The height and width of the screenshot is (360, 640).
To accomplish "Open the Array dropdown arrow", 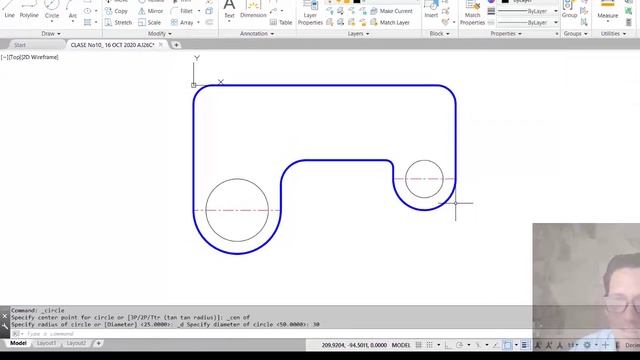I will coord(198,22).
